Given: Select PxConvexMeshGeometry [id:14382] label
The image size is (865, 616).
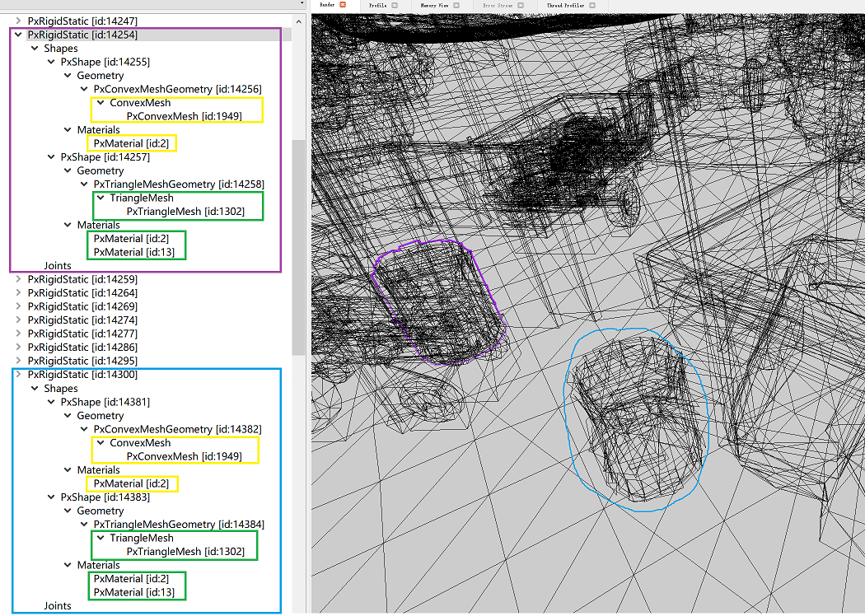Looking at the screenshot, I should (178, 429).
